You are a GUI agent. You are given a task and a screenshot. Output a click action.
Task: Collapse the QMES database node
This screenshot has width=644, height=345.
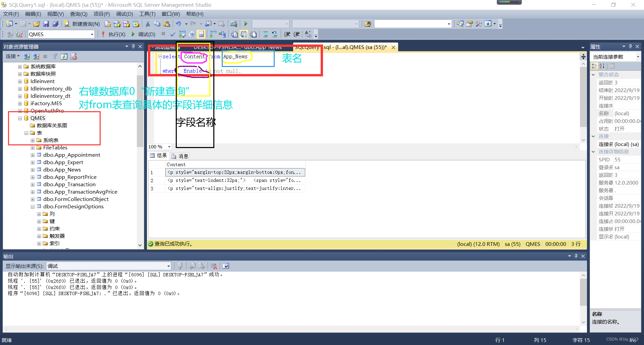20,118
